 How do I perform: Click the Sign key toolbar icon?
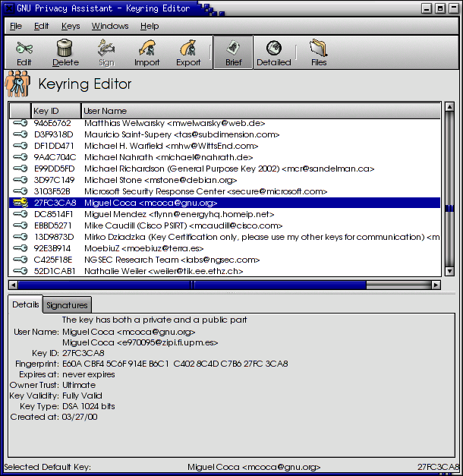[x=106, y=52]
